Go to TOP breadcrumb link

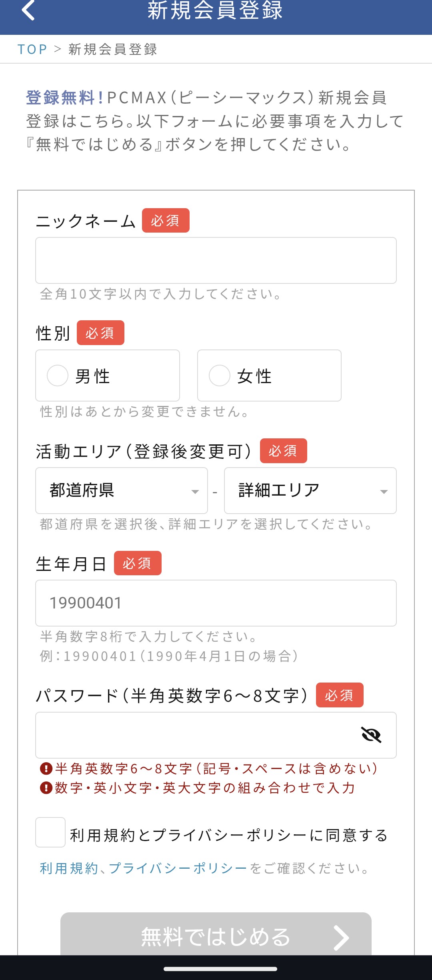tap(32, 49)
